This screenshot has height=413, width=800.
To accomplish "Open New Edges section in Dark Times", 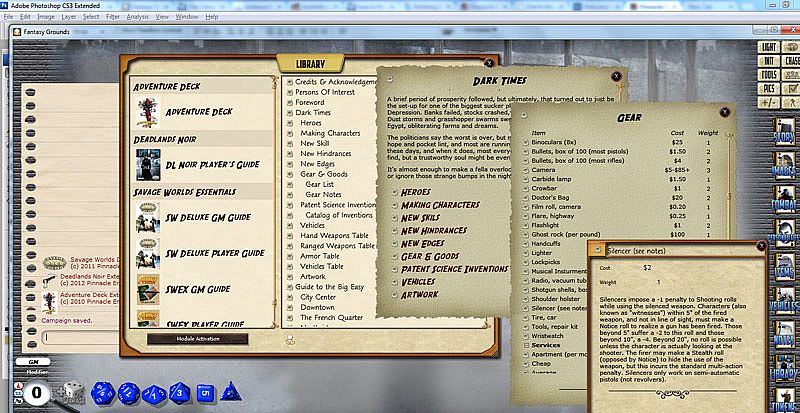I will pos(422,244).
